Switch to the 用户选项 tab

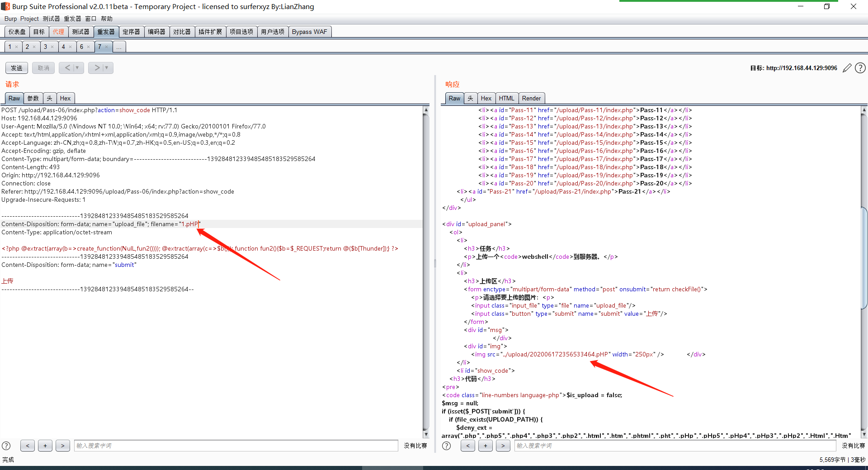point(273,32)
